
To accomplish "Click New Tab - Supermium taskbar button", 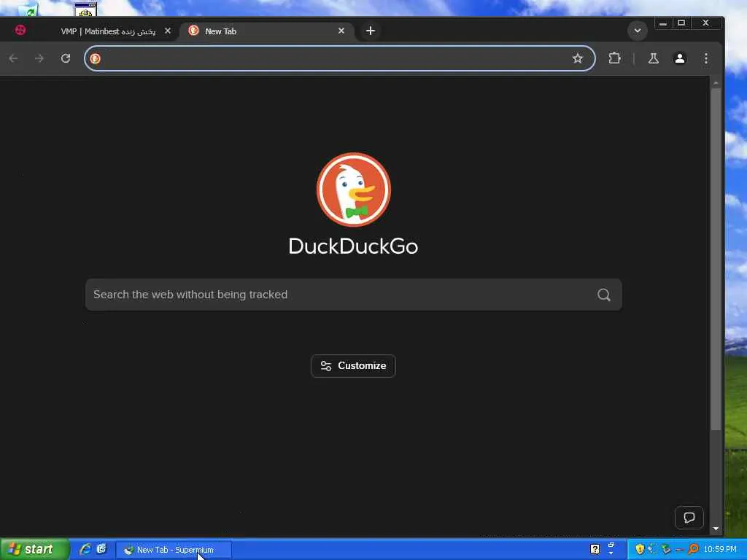I will click(x=174, y=550).
